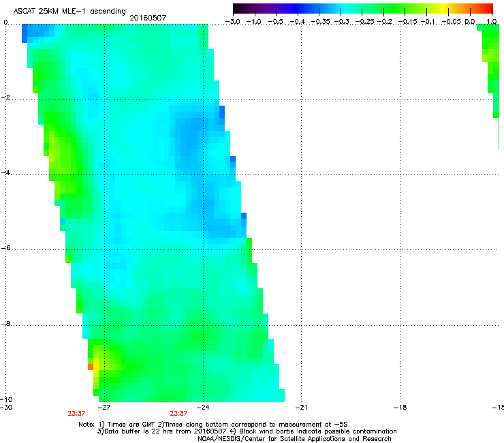The image size is (504, 443).
Task: Click the -0.3 color scale label
Action: coord(342,22)
